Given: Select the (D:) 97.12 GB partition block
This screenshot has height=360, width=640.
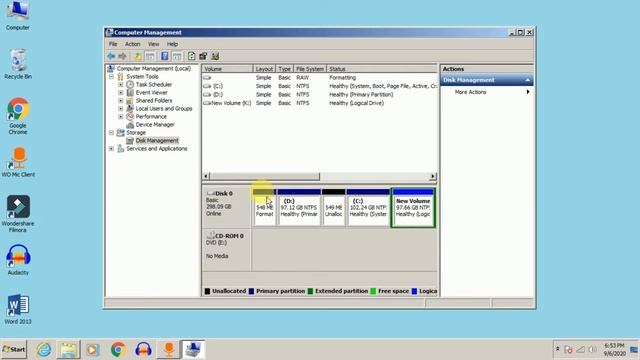Looking at the screenshot, I should (299, 207).
